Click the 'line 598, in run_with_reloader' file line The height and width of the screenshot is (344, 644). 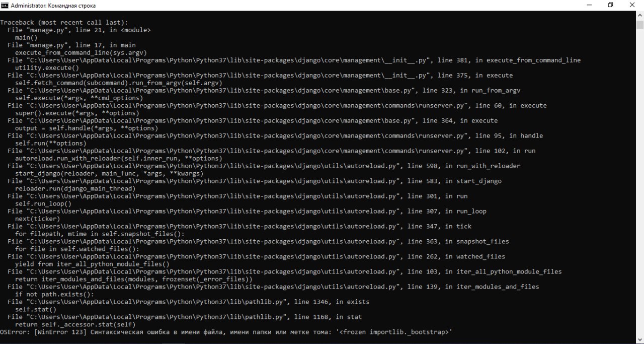(264, 166)
